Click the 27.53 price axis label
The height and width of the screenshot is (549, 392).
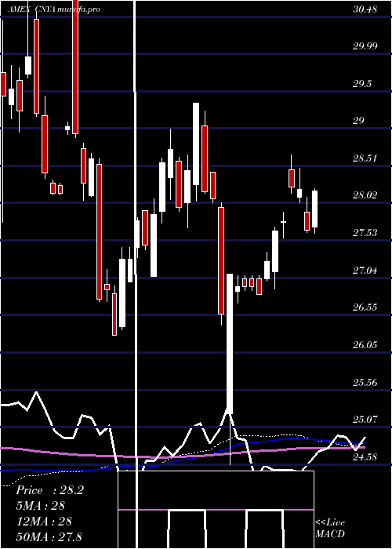[365, 233]
